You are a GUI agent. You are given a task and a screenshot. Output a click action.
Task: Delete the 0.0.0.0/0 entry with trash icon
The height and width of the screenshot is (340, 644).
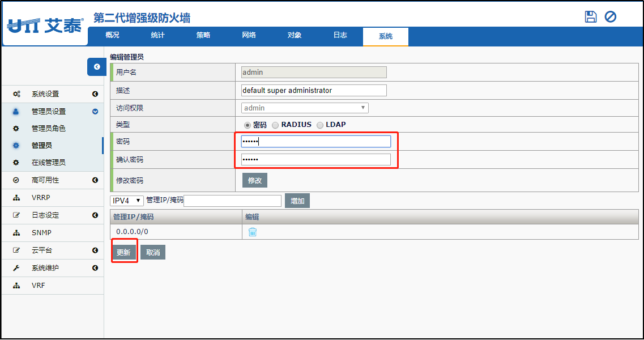[x=253, y=232]
